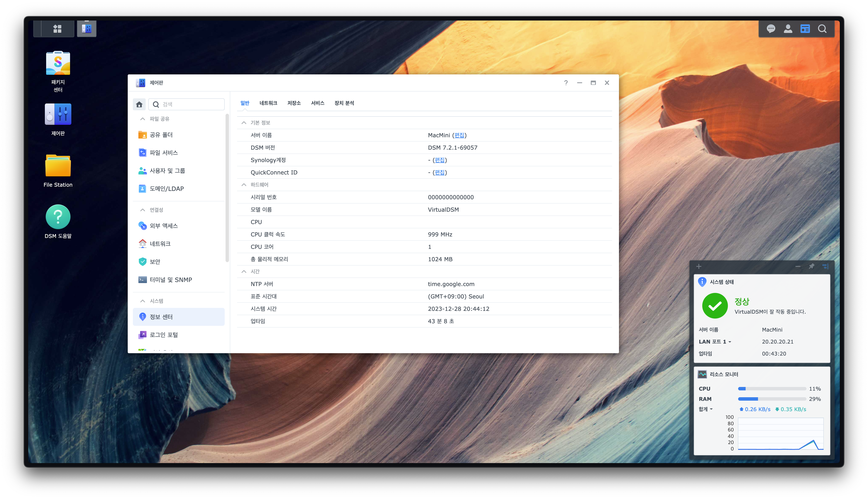Open the notifications chat bubble icon
The height and width of the screenshot is (499, 868).
point(771,29)
